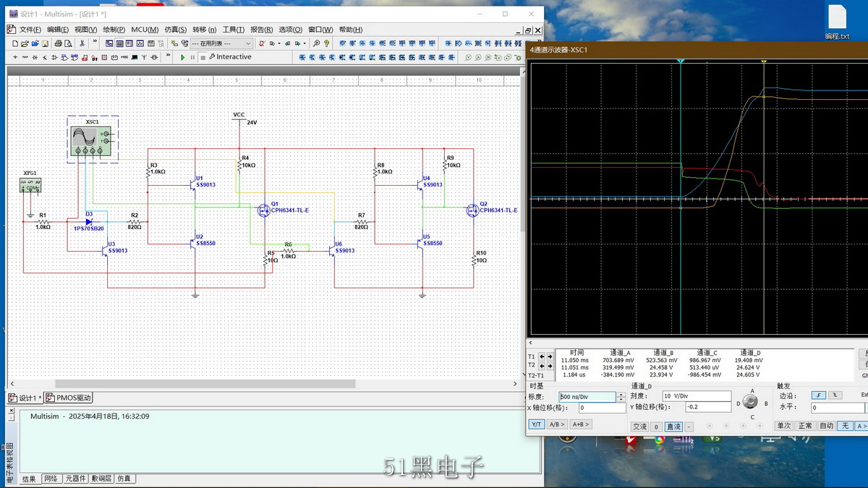Move cursor T1 left with the arrow
868x488 pixels.
542,356
